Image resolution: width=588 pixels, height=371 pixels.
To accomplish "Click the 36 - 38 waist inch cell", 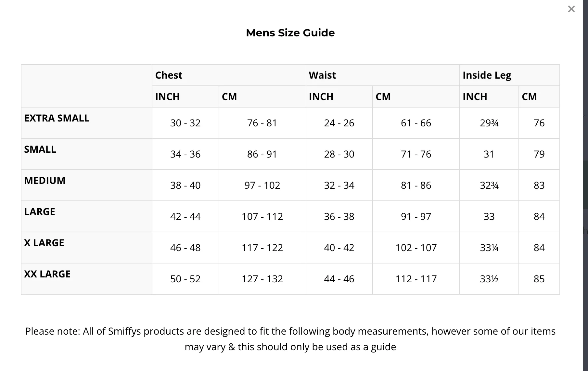I will [x=339, y=216].
